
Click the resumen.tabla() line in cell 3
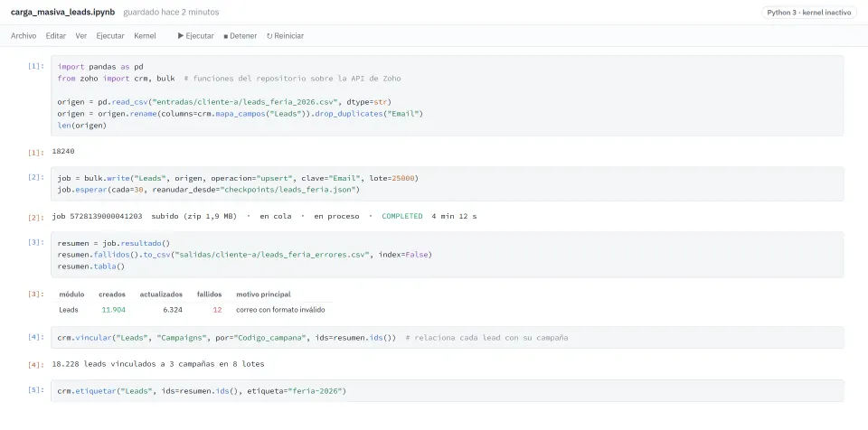(91, 266)
